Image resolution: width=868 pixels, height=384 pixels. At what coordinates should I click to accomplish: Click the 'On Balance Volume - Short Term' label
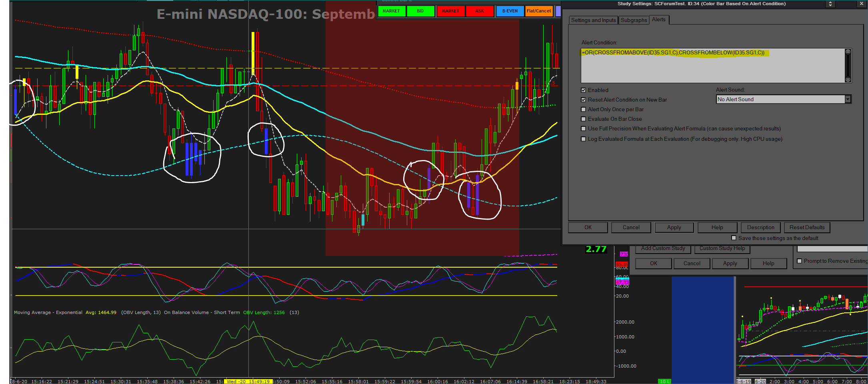click(202, 313)
